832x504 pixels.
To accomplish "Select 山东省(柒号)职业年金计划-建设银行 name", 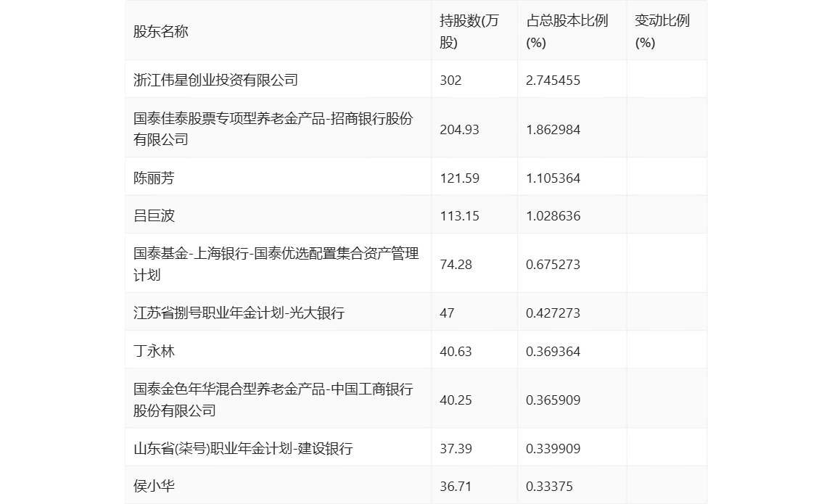I will coord(243,449).
